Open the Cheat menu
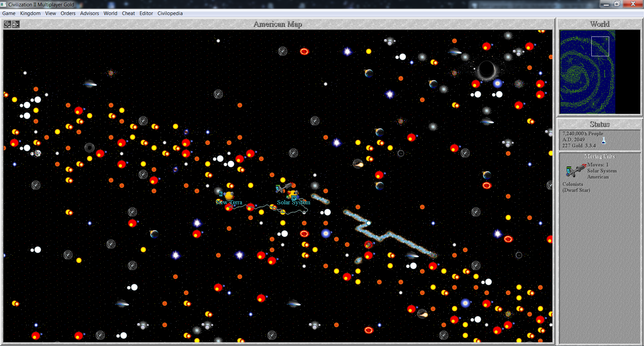This screenshot has height=346, width=644. [x=128, y=13]
